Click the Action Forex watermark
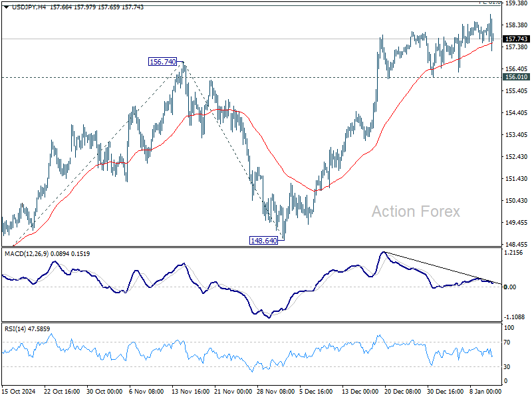The image size is (532, 399). coord(416,211)
